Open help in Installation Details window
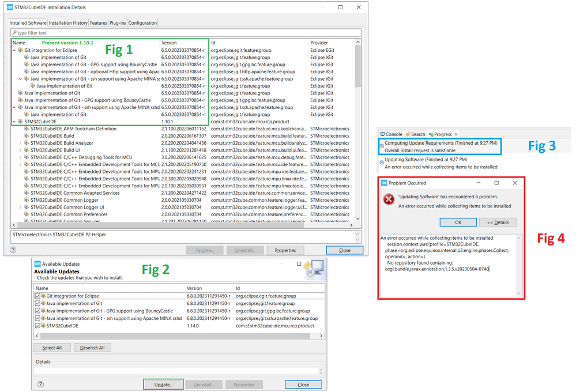 pyautogui.click(x=13, y=250)
